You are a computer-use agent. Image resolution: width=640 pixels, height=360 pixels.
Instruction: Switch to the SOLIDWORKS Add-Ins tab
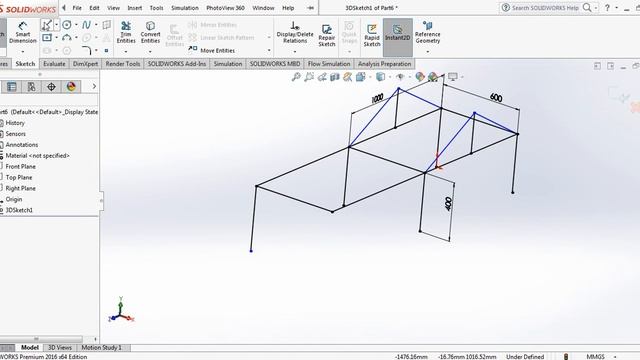pos(177,64)
